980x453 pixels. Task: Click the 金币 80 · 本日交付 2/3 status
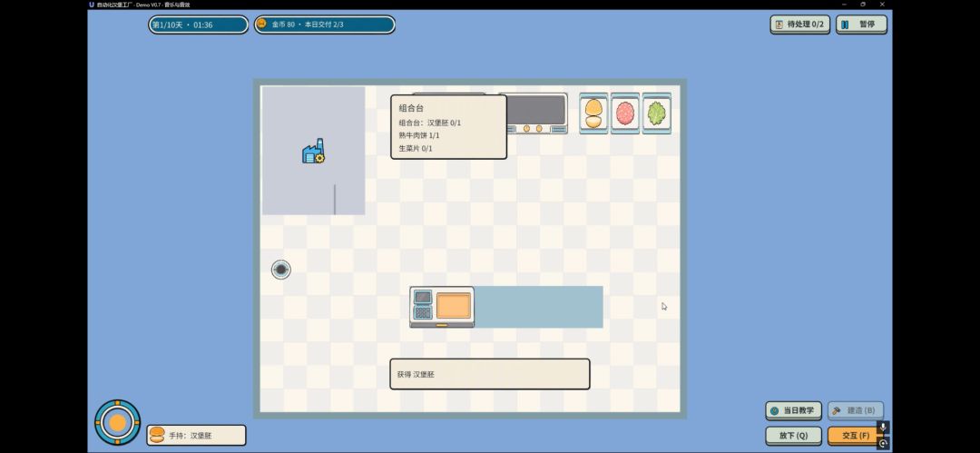tap(324, 25)
